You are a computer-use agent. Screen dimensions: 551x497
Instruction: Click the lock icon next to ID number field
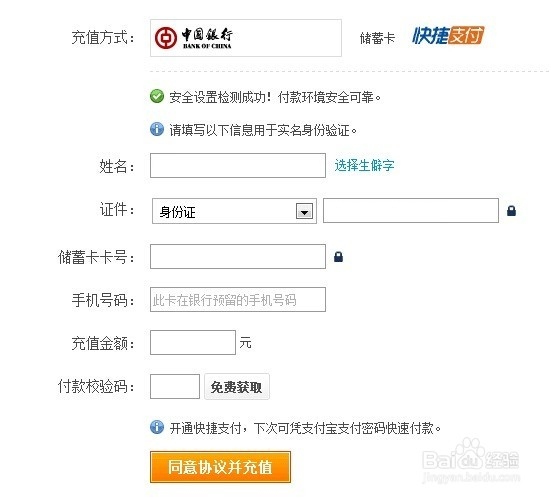point(511,211)
